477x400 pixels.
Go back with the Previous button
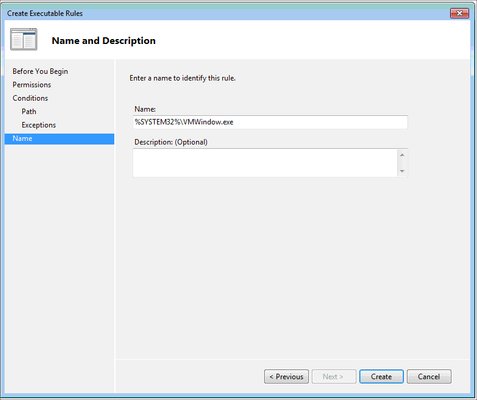pos(286,377)
